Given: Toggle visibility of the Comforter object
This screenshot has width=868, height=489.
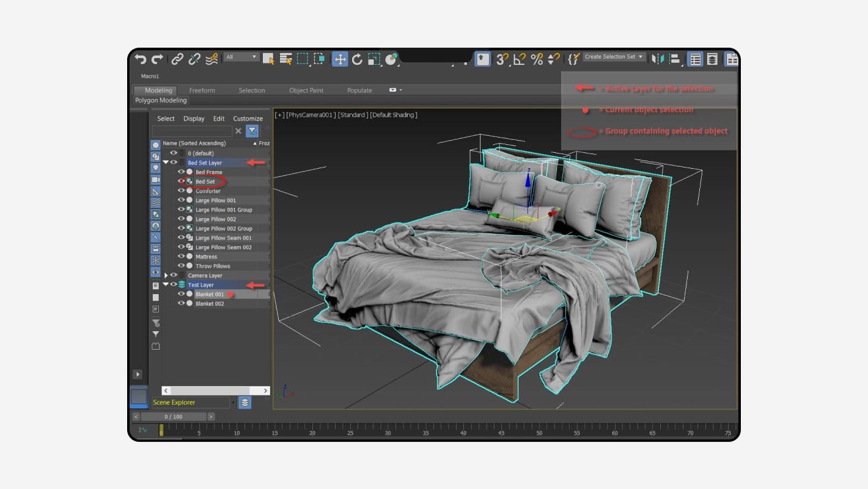Looking at the screenshot, I should (180, 191).
